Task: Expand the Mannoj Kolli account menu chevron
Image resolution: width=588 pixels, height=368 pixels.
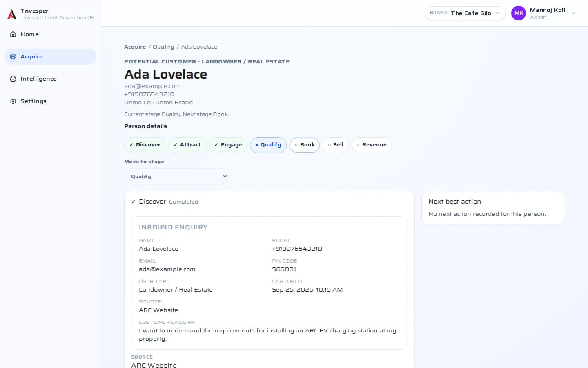Action: [x=574, y=13]
